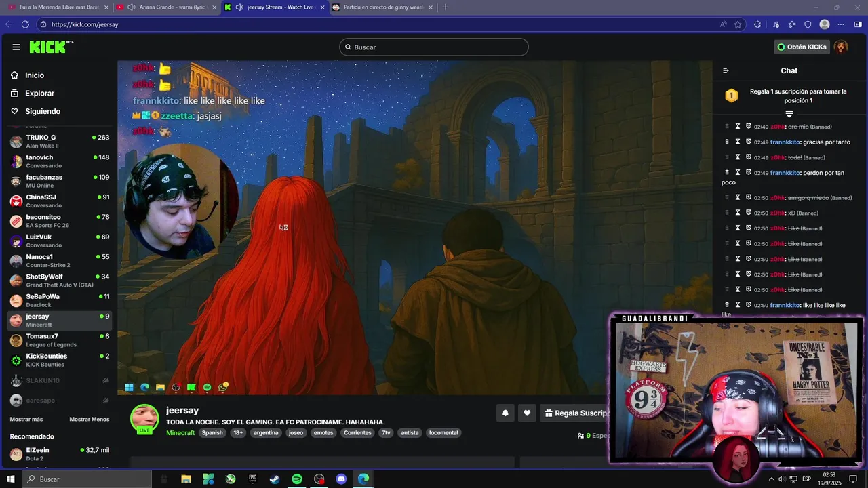Image resolution: width=868 pixels, height=488 pixels.
Task: Click the Kick search field
Action: [434, 47]
